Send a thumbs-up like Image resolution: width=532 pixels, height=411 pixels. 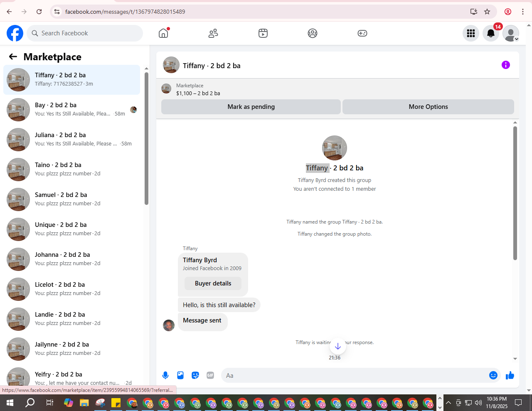(x=510, y=375)
